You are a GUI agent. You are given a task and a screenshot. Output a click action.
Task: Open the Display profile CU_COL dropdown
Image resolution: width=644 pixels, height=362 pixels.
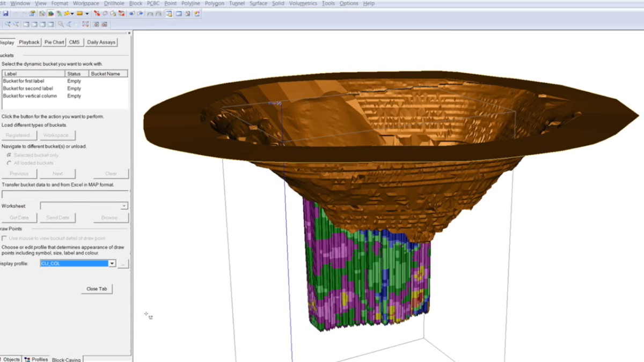tap(112, 264)
